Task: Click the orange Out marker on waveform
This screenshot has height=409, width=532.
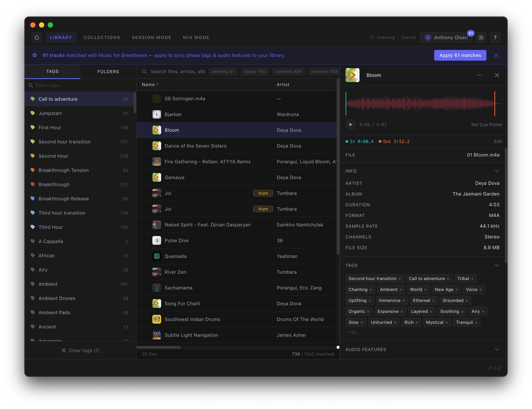Action: point(495,104)
